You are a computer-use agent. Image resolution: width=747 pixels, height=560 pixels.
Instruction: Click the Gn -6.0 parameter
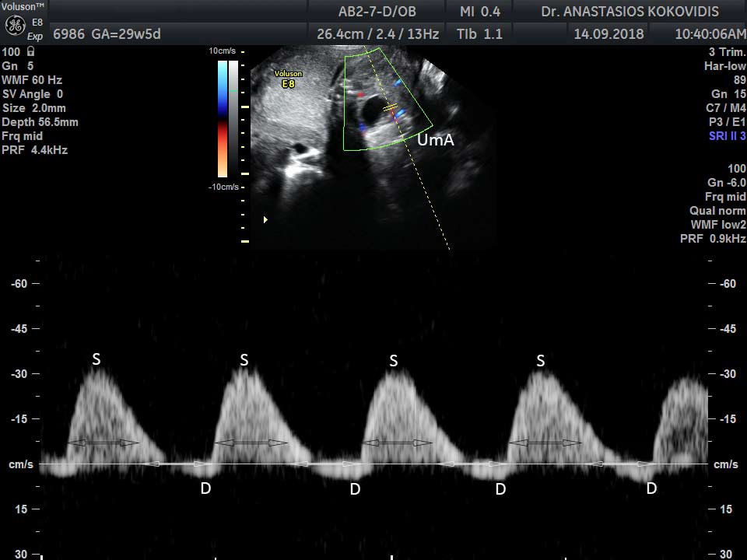[727, 182]
